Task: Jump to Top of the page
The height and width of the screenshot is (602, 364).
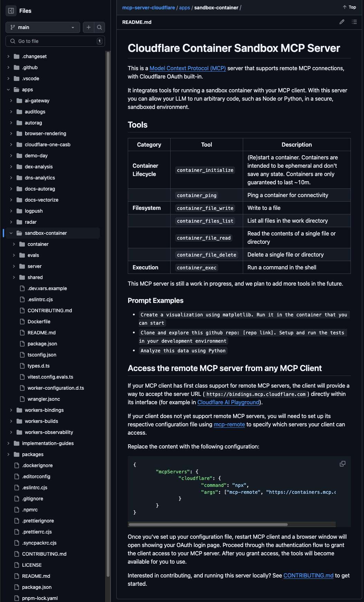Action: point(349,7)
